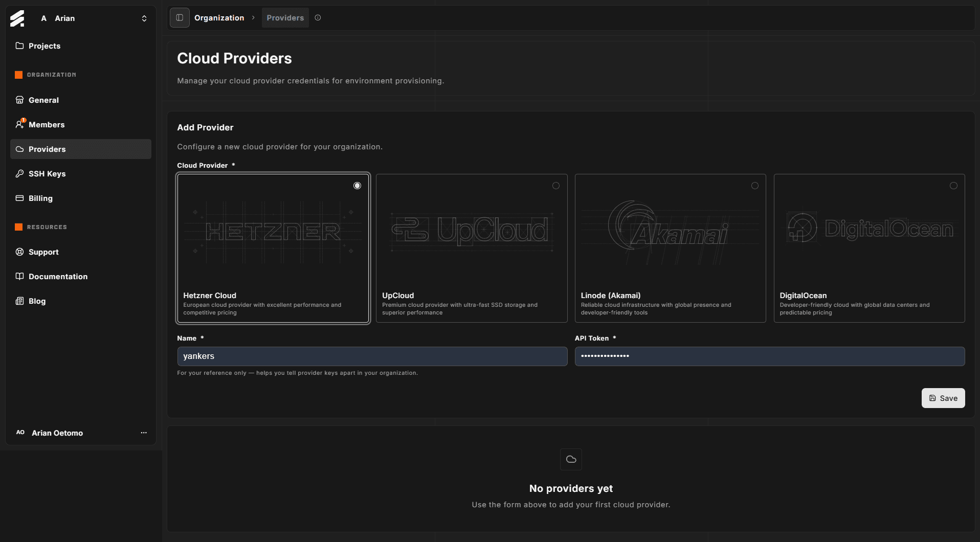980x542 pixels.
Task: Open the Support sidebar link
Action: [x=81, y=252]
